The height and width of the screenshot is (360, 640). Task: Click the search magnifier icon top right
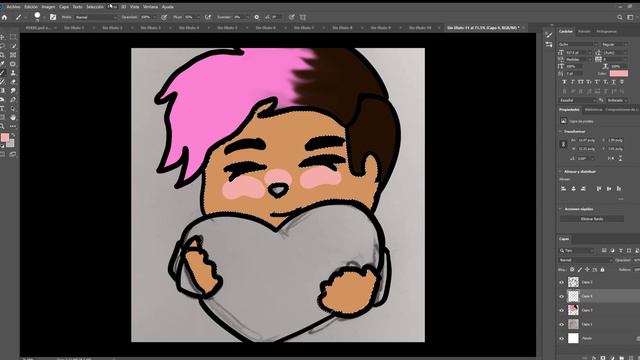pos(620,17)
